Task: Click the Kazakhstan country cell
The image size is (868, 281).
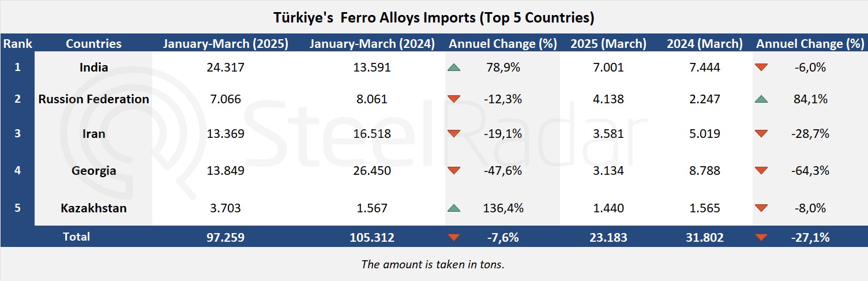Action: [93, 208]
